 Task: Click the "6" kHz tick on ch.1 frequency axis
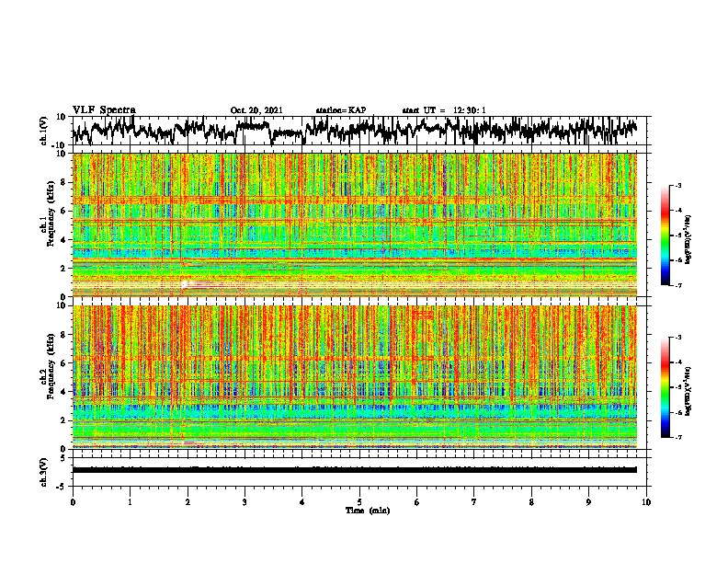(x=64, y=211)
